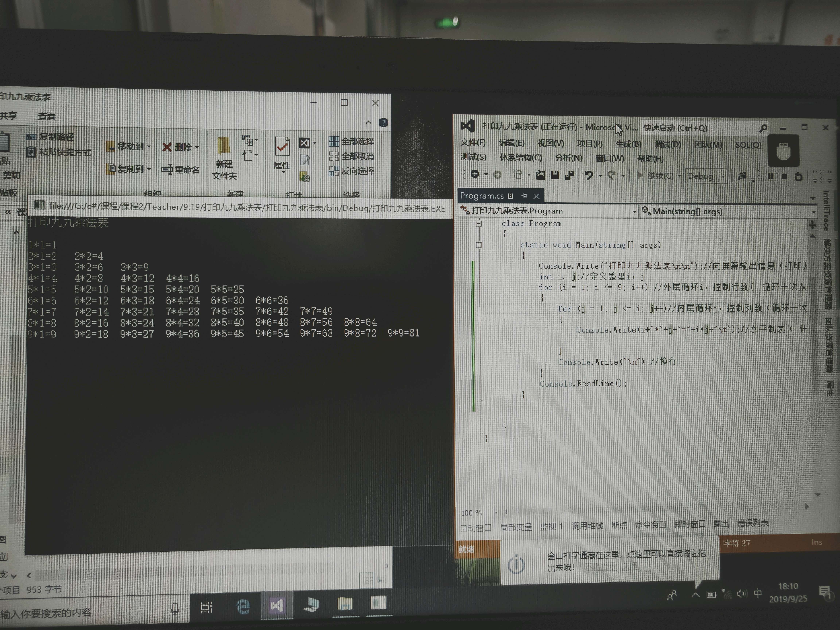Click the Open File icon in Visual Studio toolbar
This screenshot has width=840, height=630.
tap(540, 175)
